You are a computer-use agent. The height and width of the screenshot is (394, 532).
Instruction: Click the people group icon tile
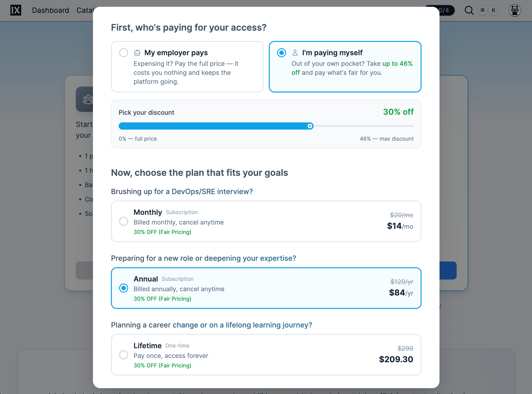[85, 99]
